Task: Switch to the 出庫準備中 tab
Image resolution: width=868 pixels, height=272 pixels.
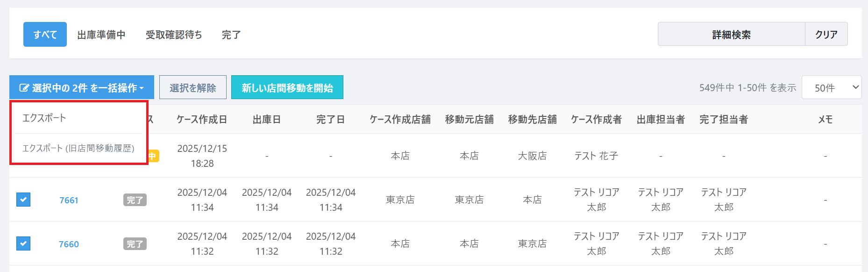Action: 101,35
